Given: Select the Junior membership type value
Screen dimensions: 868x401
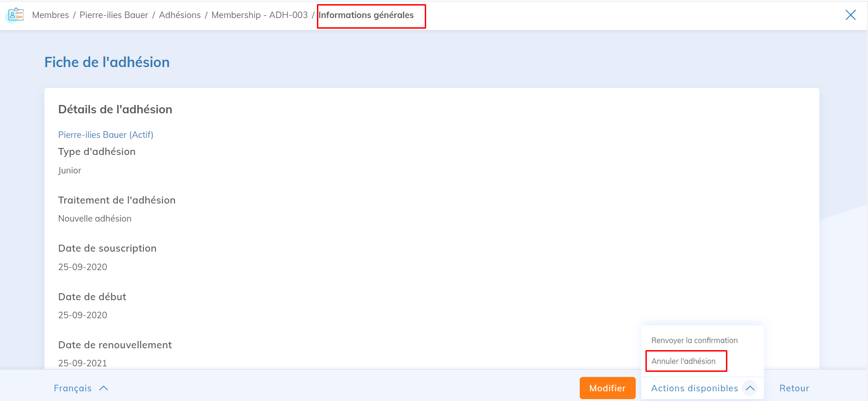Looking at the screenshot, I should 69,171.
